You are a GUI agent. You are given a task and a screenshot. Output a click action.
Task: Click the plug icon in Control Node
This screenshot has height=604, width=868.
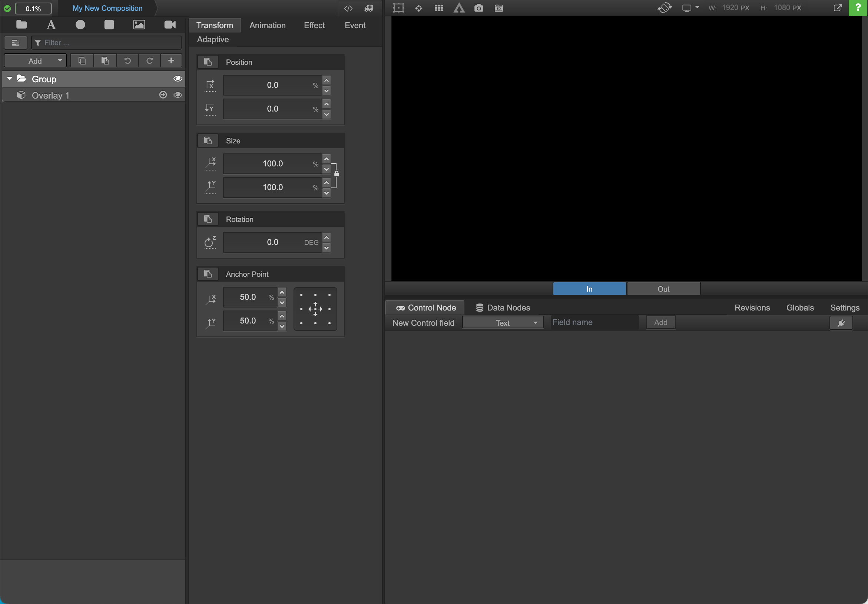pyautogui.click(x=841, y=323)
